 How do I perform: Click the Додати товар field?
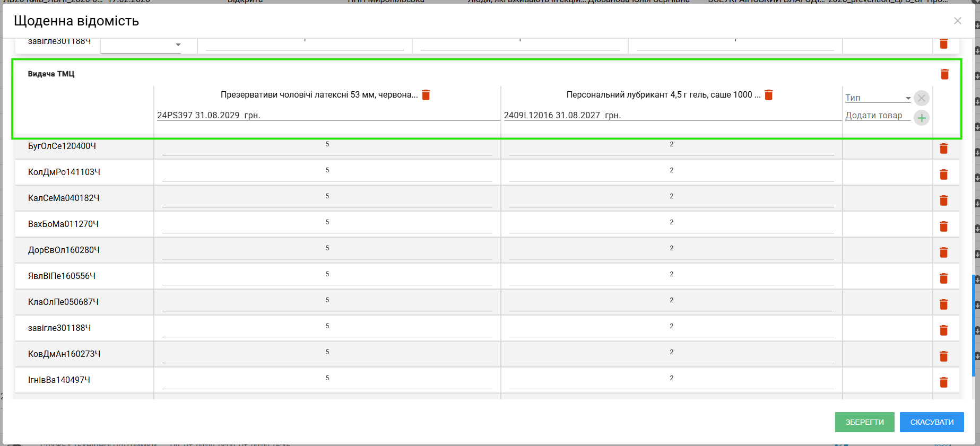(x=877, y=116)
